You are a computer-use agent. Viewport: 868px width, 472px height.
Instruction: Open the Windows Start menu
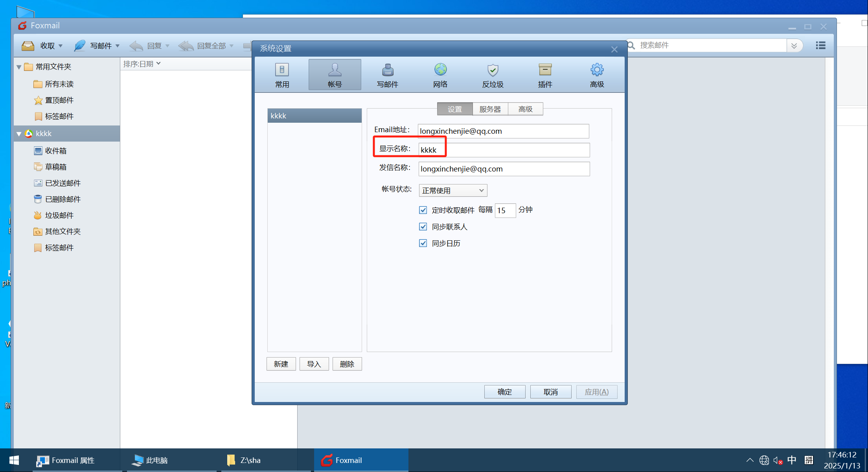coord(14,460)
